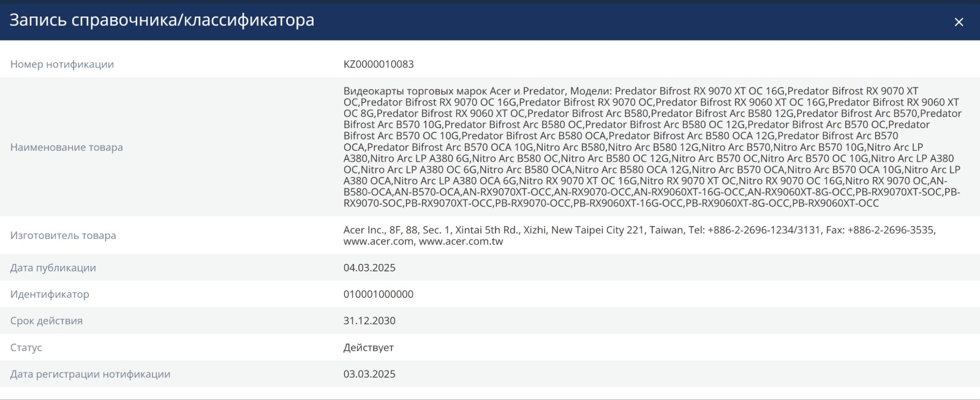
Task: Click the status value 'Действует'
Action: (x=369, y=347)
